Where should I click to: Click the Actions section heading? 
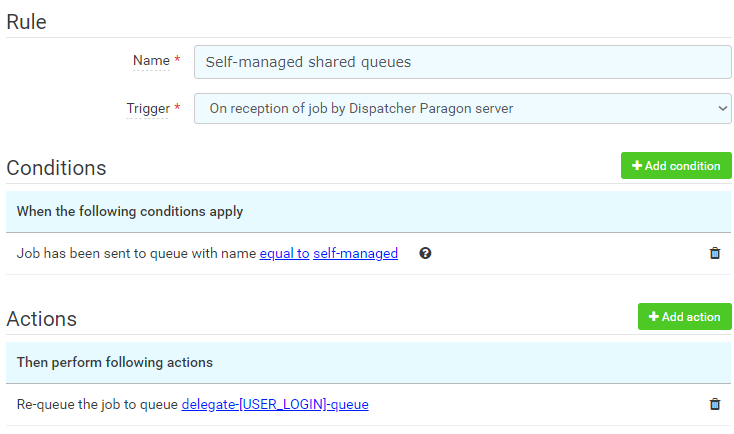pyautogui.click(x=42, y=318)
